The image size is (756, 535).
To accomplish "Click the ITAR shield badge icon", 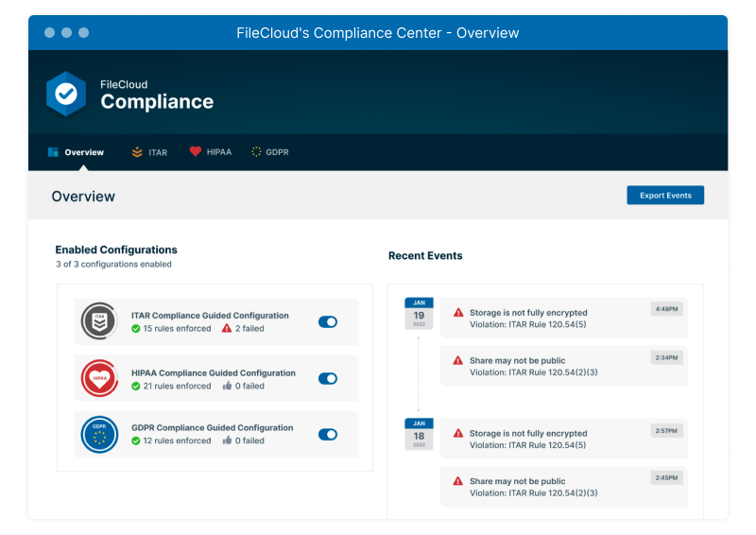I will click(99, 320).
